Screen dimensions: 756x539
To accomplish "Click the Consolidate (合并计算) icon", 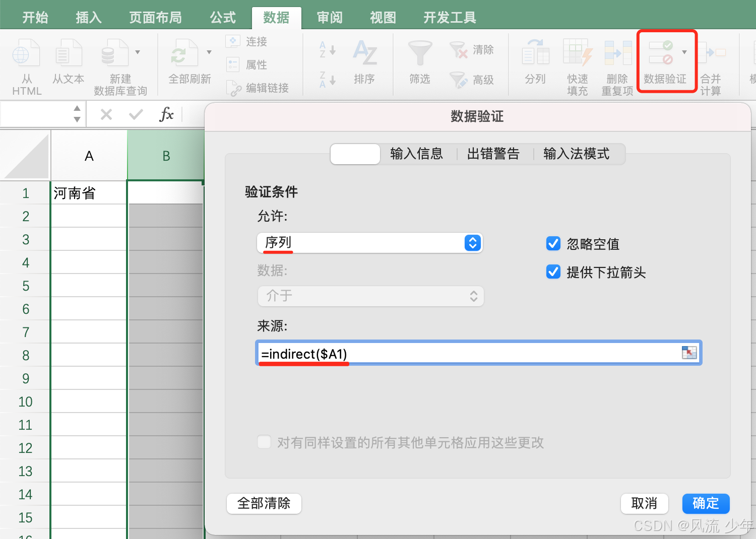I will click(712, 52).
